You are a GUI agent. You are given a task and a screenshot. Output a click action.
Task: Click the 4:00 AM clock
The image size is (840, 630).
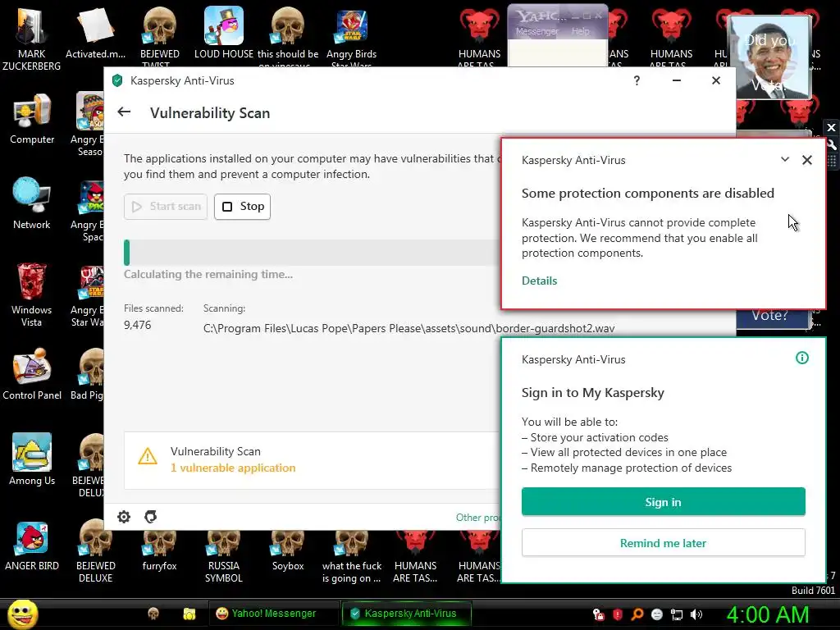pos(768,614)
